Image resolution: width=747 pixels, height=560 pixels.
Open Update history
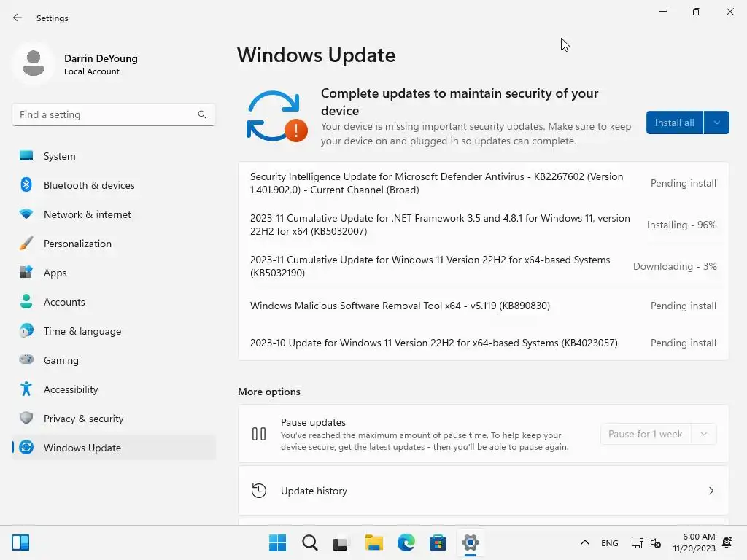point(483,491)
